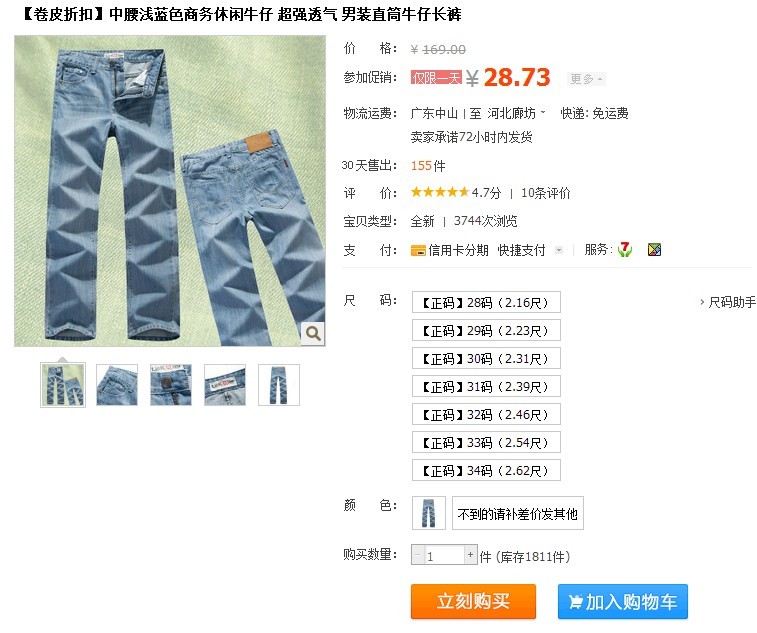Click the magnifier zoom icon on product image
757x633 pixels.
313,333
